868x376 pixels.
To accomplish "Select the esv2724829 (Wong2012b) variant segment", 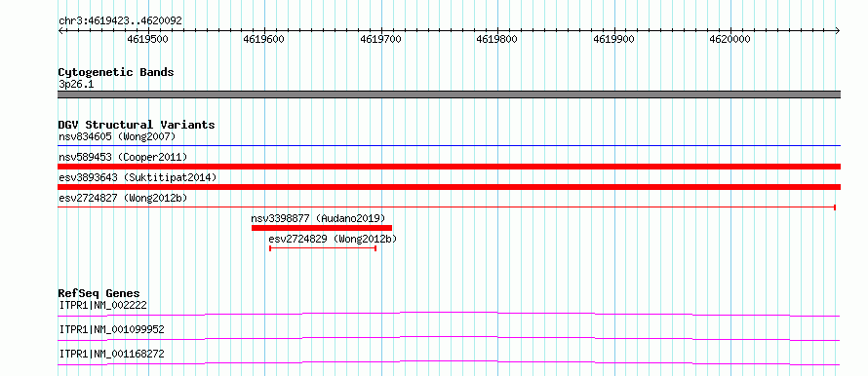I will (323, 248).
